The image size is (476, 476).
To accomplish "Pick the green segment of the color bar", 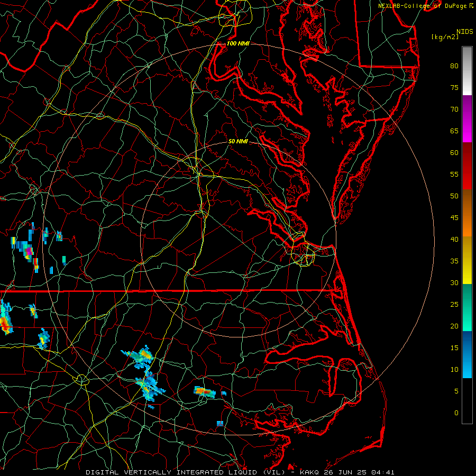I will pyautogui.click(x=467, y=307).
